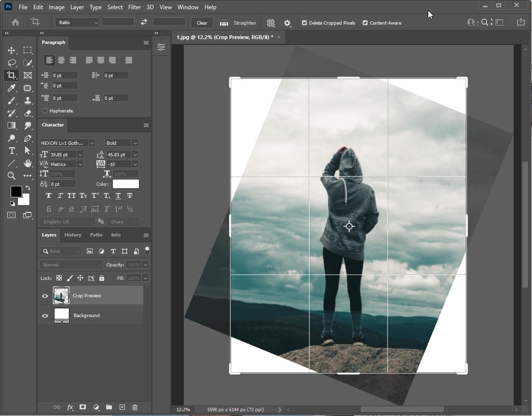Toggle Faux Bold text style
This screenshot has width=532, height=416.
coord(49,195)
